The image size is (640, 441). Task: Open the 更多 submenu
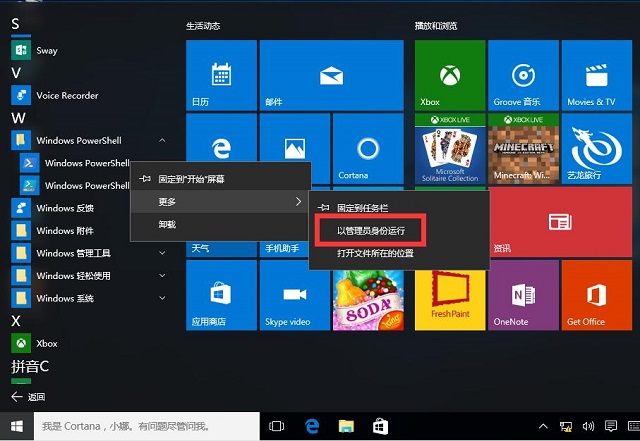click(x=220, y=201)
